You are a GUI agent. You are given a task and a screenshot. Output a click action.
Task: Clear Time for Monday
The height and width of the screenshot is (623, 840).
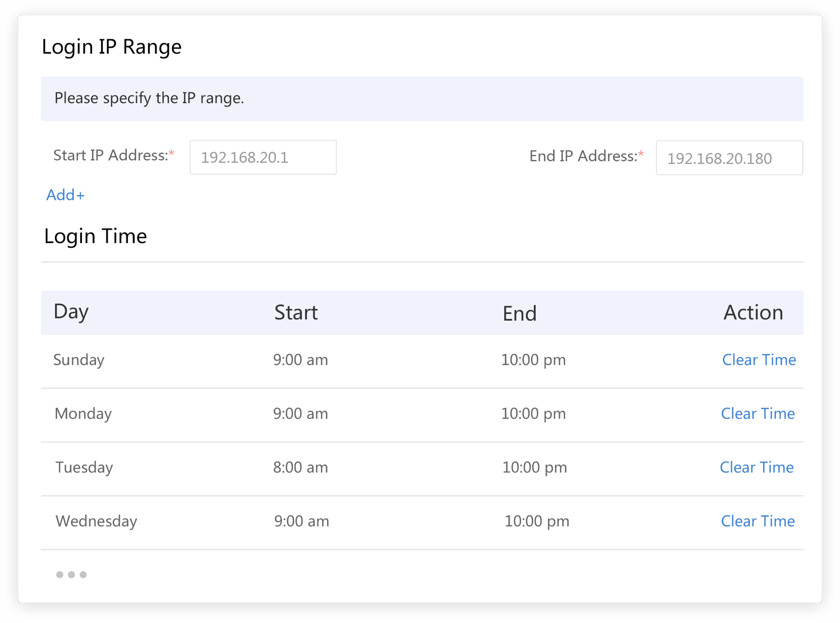758,413
